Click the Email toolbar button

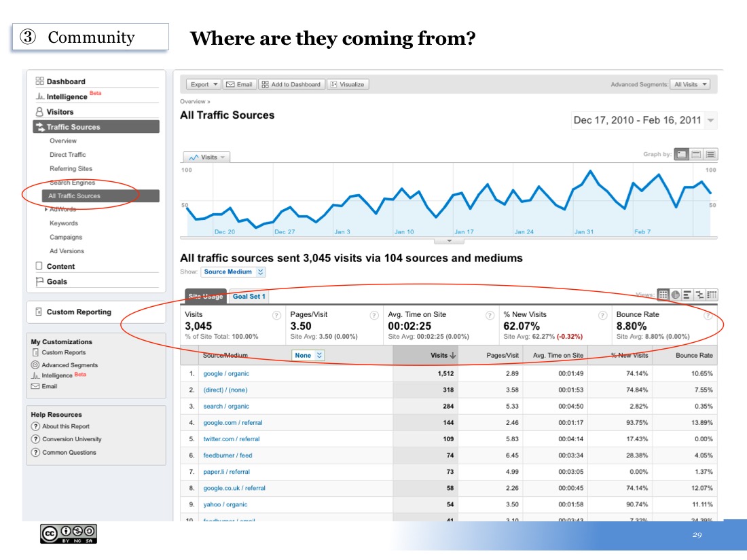click(240, 84)
